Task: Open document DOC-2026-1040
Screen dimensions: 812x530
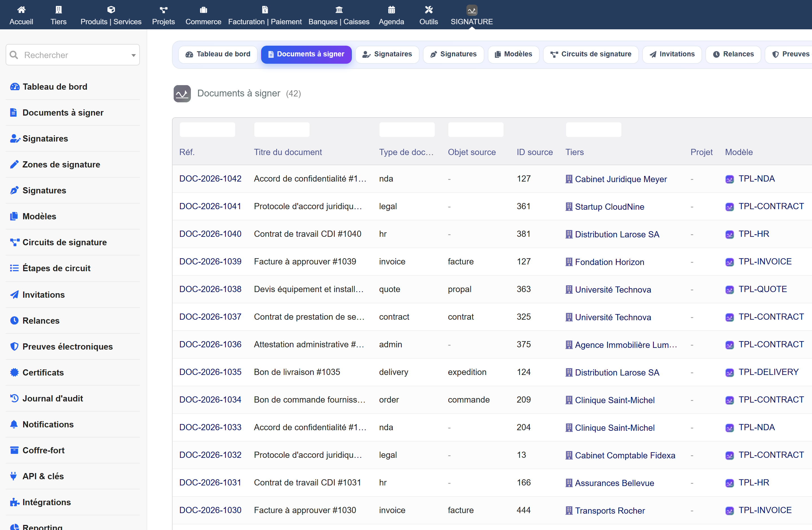Action: click(210, 234)
